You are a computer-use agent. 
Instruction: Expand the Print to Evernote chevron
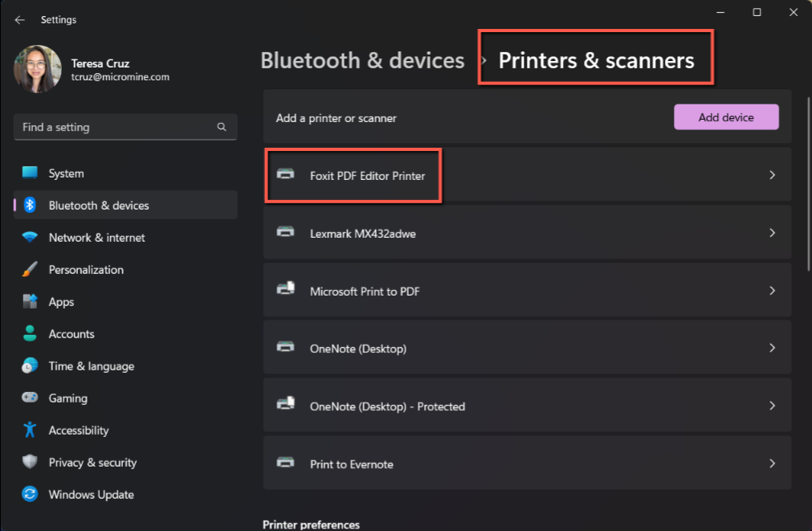(x=772, y=464)
